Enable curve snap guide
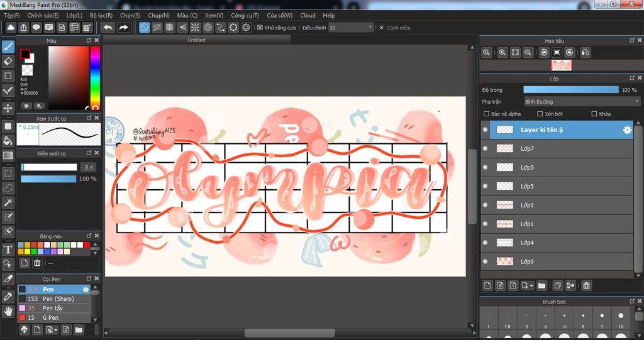 [221, 28]
